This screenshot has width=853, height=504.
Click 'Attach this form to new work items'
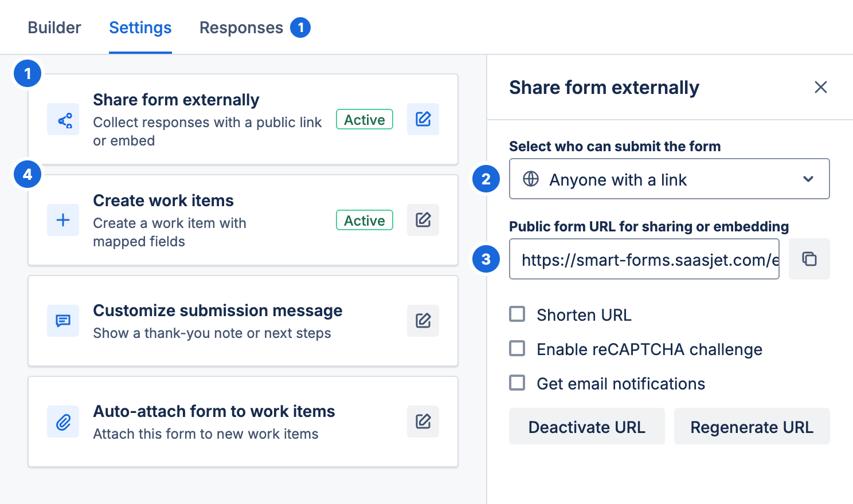click(x=206, y=434)
